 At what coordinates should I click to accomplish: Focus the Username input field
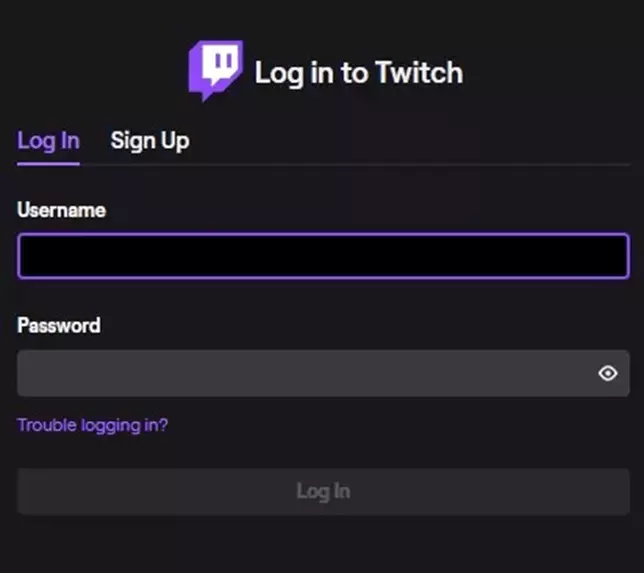pyautogui.click(x=322, y=256)
